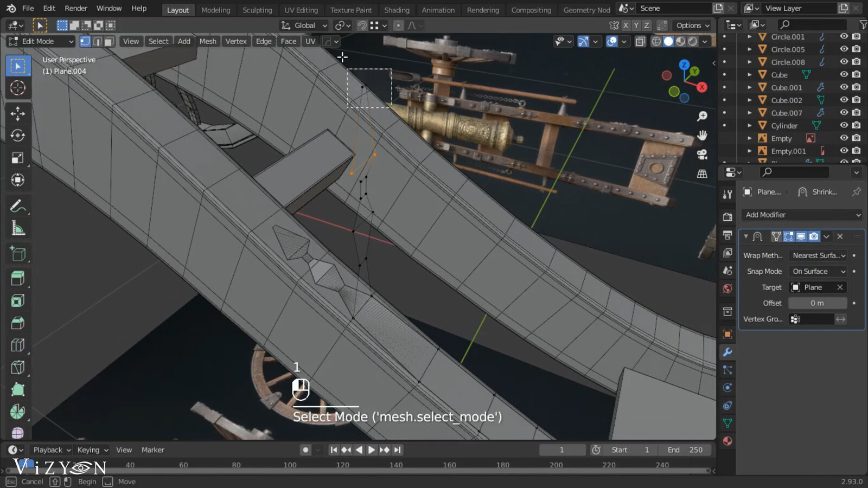Image resolution: width=868 pixels, height=488 pixels.
Task: Toggle snapping magnet in header
Action: pyautogui.click(x=361, y=25)
